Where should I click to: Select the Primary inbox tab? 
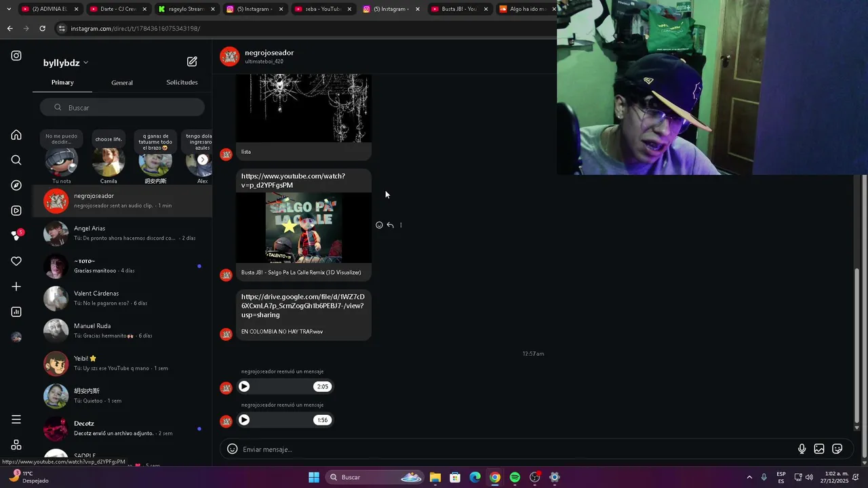(x=62, y=83)
